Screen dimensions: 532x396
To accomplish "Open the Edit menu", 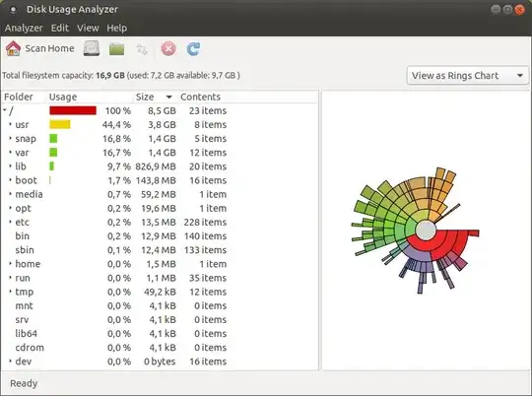I will [x=60, y=28].
